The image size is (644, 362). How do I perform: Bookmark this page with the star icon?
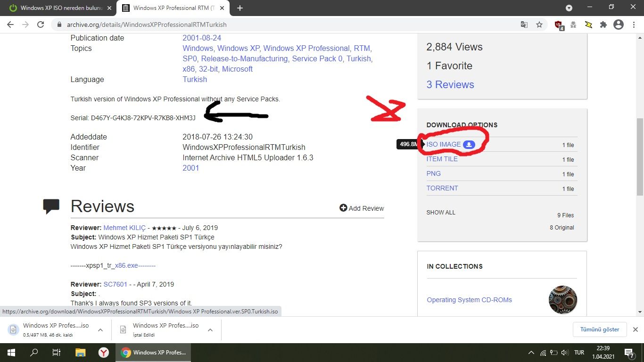[x=539, y=25]
